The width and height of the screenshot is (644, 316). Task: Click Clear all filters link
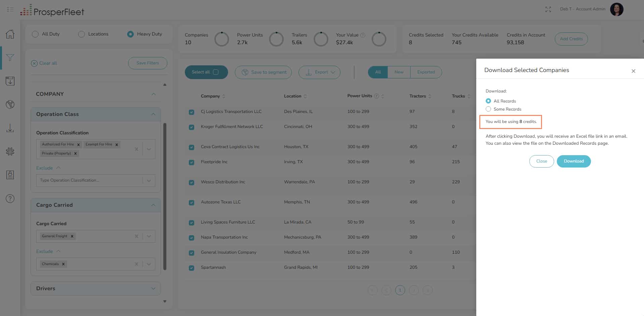click(44, 63)
